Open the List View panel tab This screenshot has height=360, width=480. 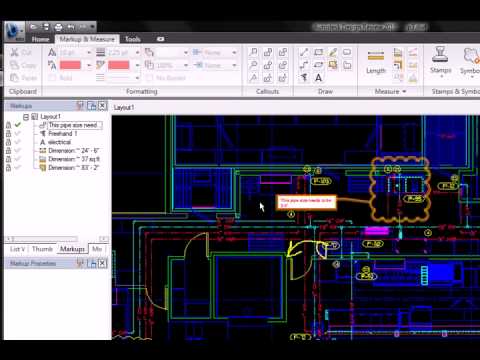pos(17,249)
